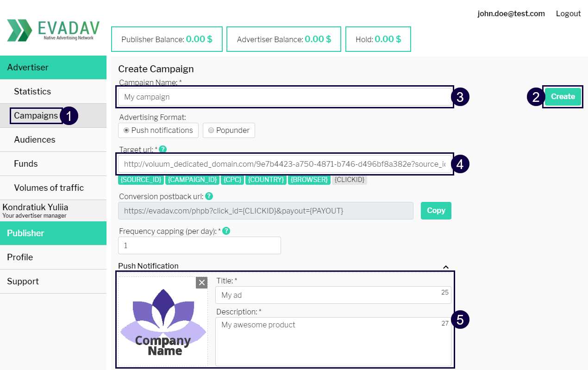Go to Statistics in the sidebar
This screenshot has width=588, height=370.
tap(32, 91)
